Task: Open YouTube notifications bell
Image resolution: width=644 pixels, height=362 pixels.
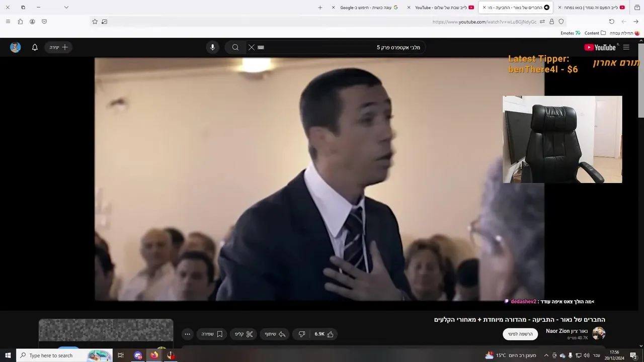Action: click(35, 47)
